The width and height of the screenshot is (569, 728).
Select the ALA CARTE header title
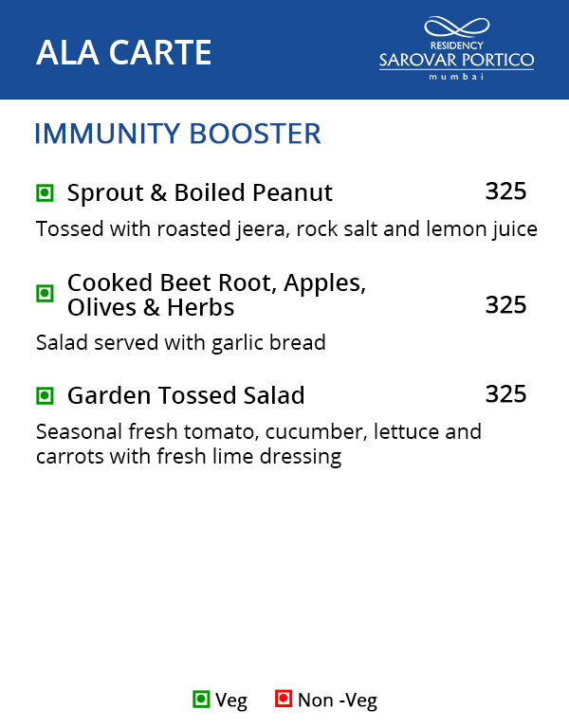point(123,52)
